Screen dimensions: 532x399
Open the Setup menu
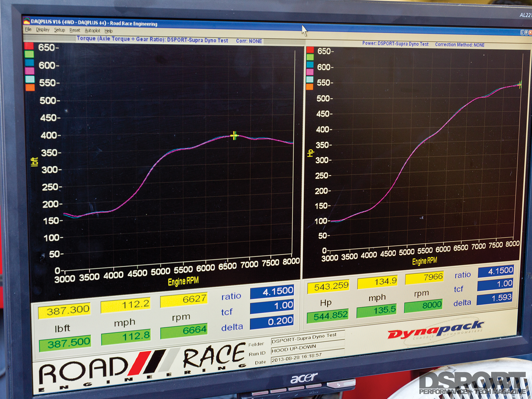click(x=59, y=30)
